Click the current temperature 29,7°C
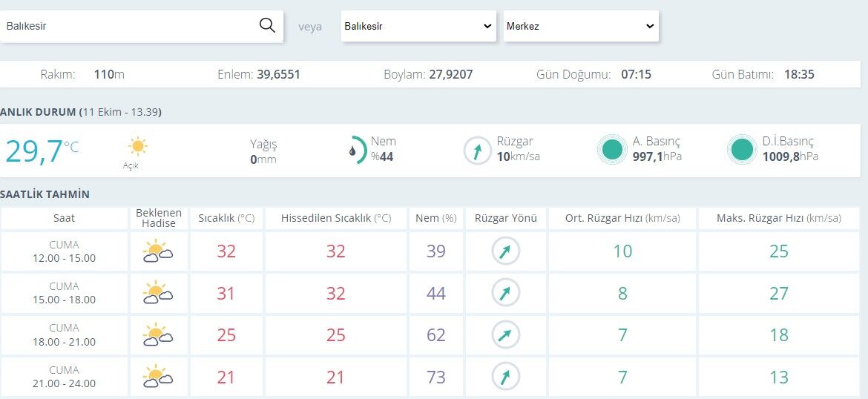The image size is (868, 399). (x=42, y=151)
